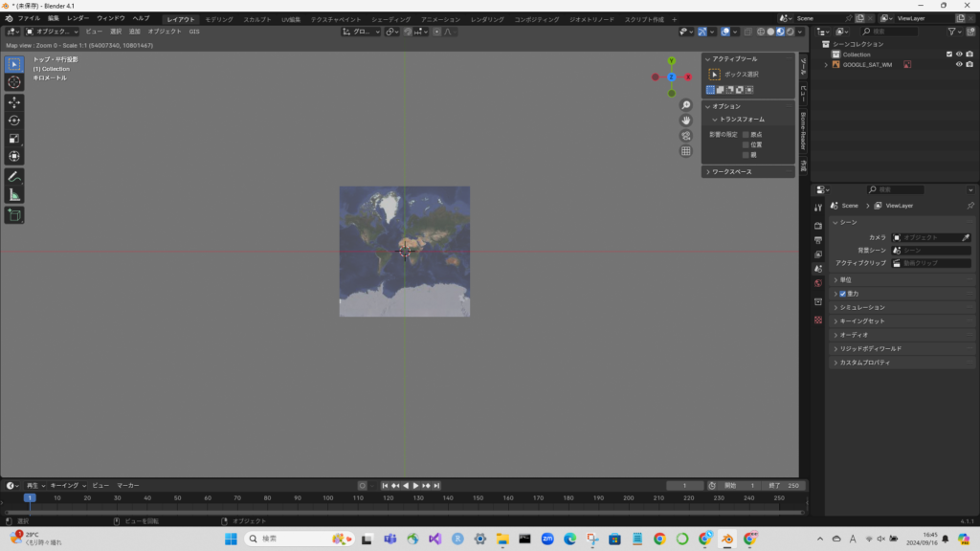Click frame 100 on the timeline ruler
980x551 pixels.
click(328, 498)
